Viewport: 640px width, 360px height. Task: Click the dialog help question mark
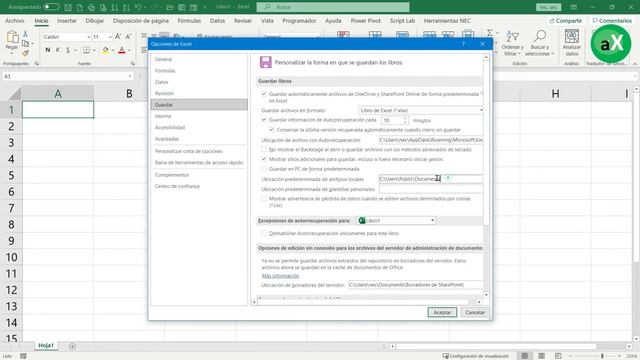(463, 44)
